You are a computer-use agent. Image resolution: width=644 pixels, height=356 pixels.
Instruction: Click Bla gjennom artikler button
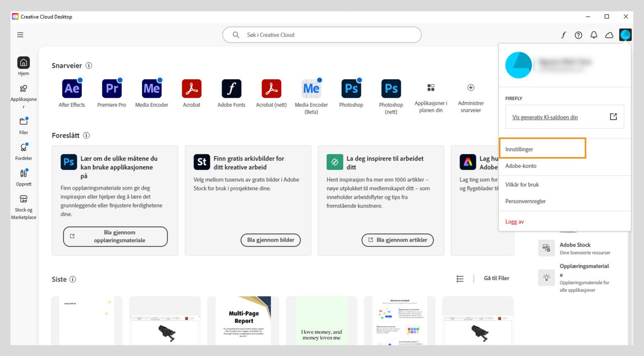[397, 240]
